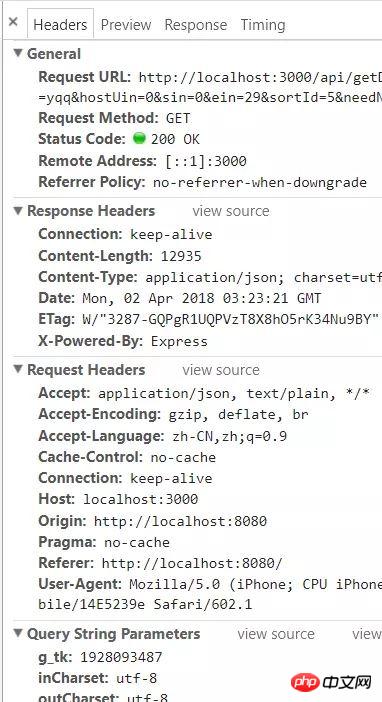Select the ETag header value

231,320
